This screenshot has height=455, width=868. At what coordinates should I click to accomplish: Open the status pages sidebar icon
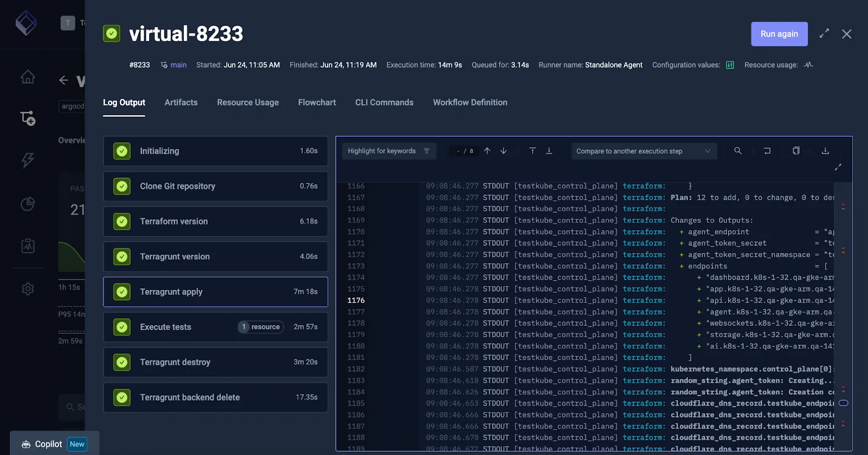tap(28, 246)
